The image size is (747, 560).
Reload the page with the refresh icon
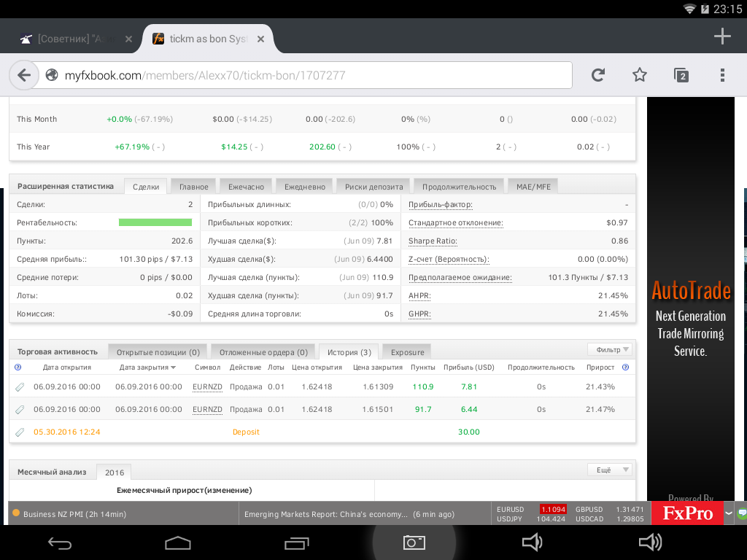coord(598,75)
